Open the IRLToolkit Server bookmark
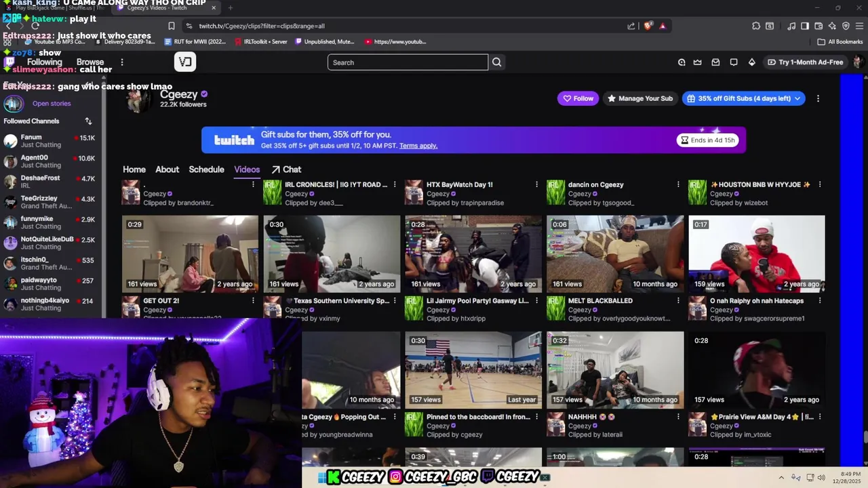The image size is (868, 488). 260,41
